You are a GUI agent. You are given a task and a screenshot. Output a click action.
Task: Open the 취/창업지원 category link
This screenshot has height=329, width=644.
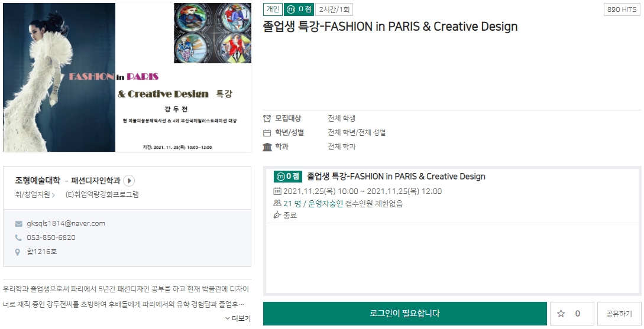[34, 195]
